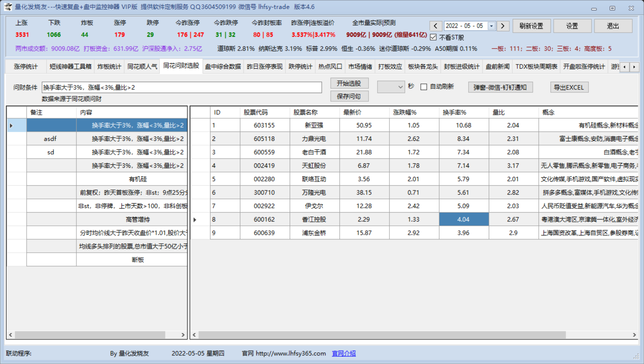Switch to 跌停统计 tab
The width and height of the screenshot is (644, 364).
[x=300, y=67]
